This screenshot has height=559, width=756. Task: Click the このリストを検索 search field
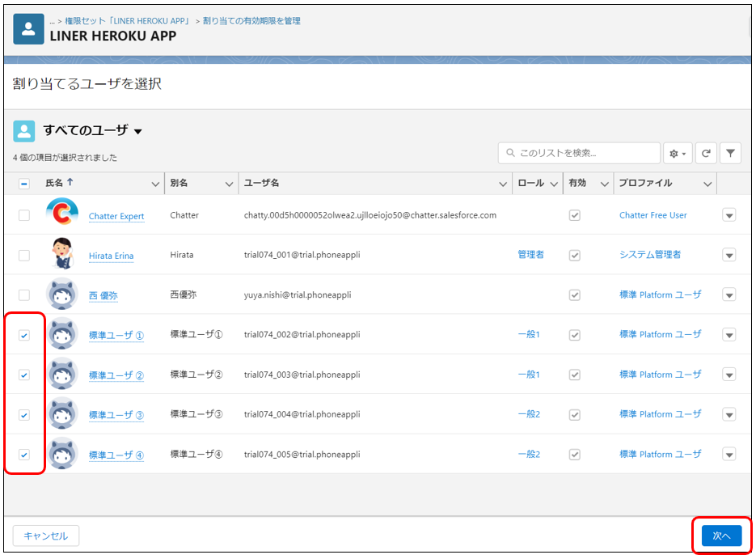579,153
